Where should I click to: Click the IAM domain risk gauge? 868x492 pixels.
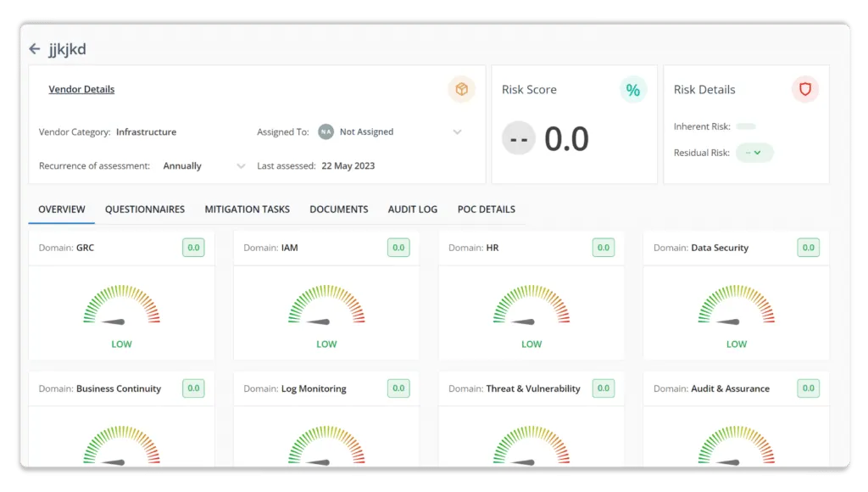coord(326,305)
